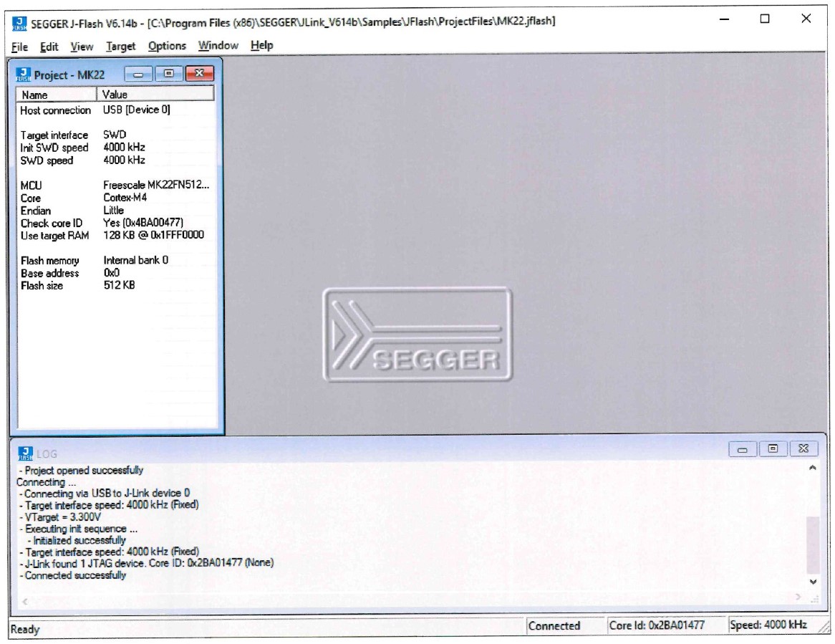Minimize the Project - MK22 window
The image size is (835, 644).
(138, 74)
